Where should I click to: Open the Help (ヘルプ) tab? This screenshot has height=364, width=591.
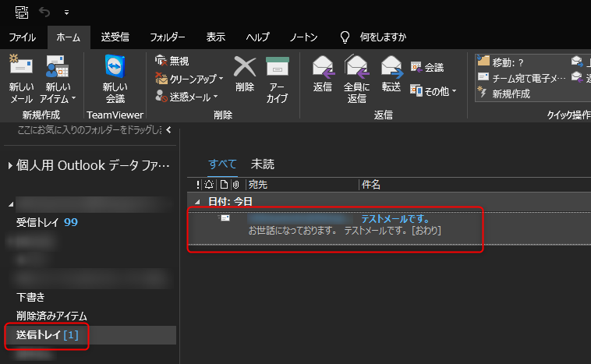click(258, 37)
